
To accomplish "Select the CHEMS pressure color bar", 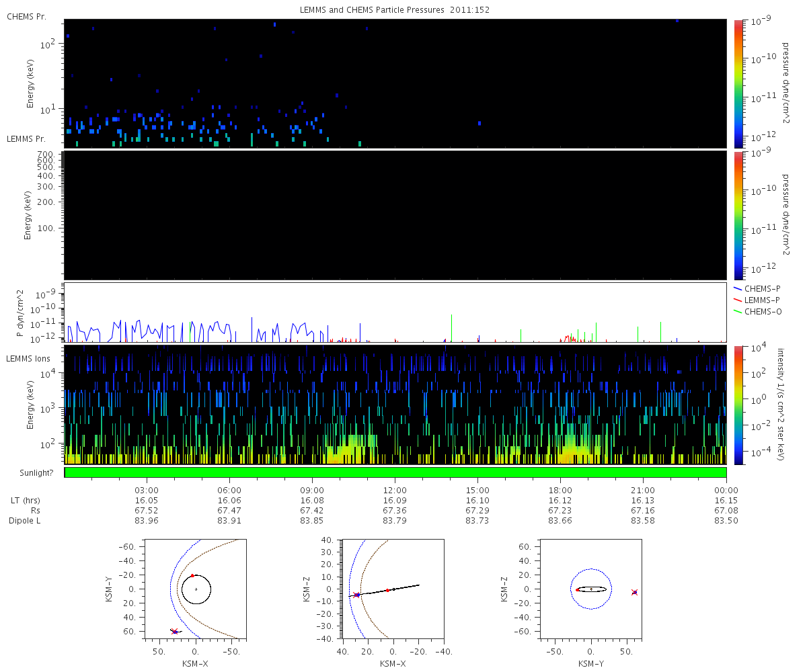I will pyautogui.click(x=738, y=83).
